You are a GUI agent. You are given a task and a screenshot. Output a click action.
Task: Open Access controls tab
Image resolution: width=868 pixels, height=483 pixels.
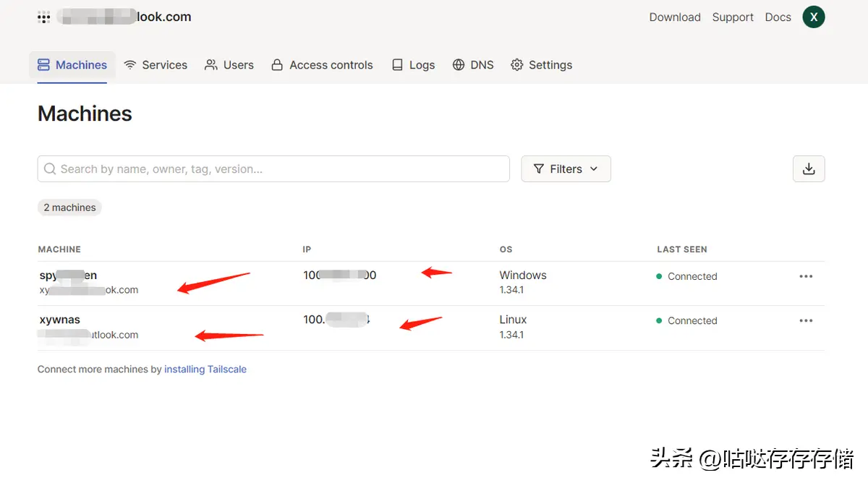click(x=323, y=65)
